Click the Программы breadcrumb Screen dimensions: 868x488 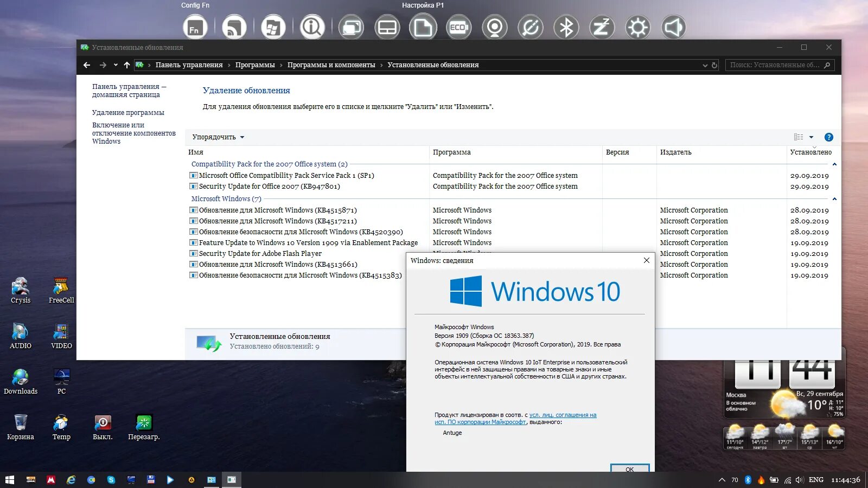click(255, 65)
